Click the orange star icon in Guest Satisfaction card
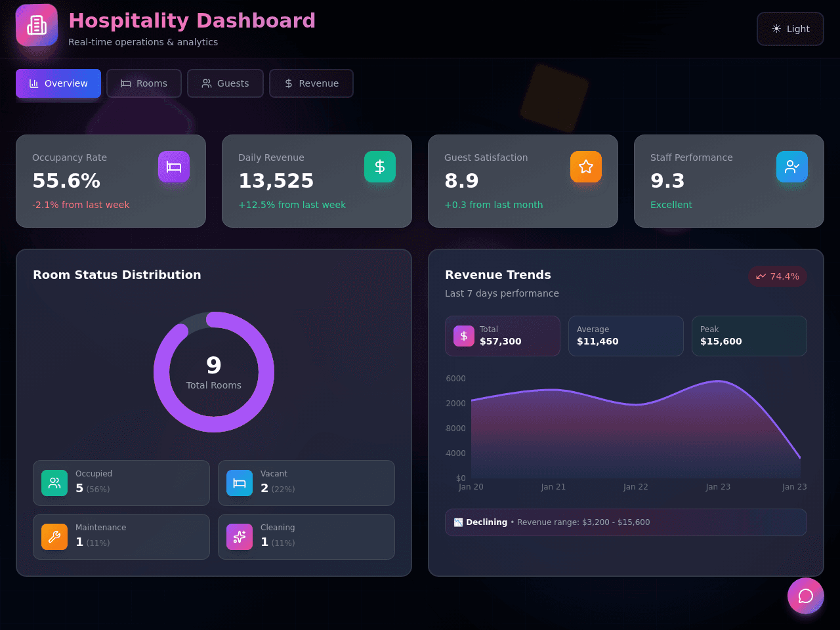The image size is (840, 630). point(586,167)
